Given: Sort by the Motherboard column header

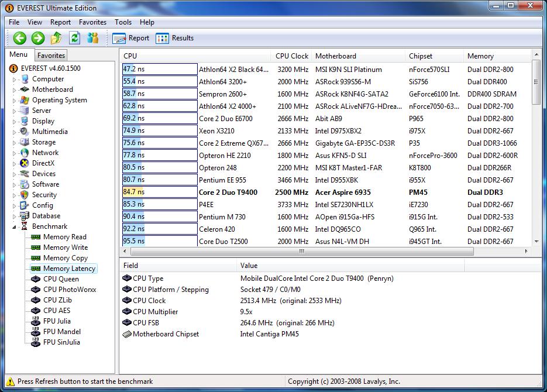Looking at the screenshot, I should (x=358, y=56).
